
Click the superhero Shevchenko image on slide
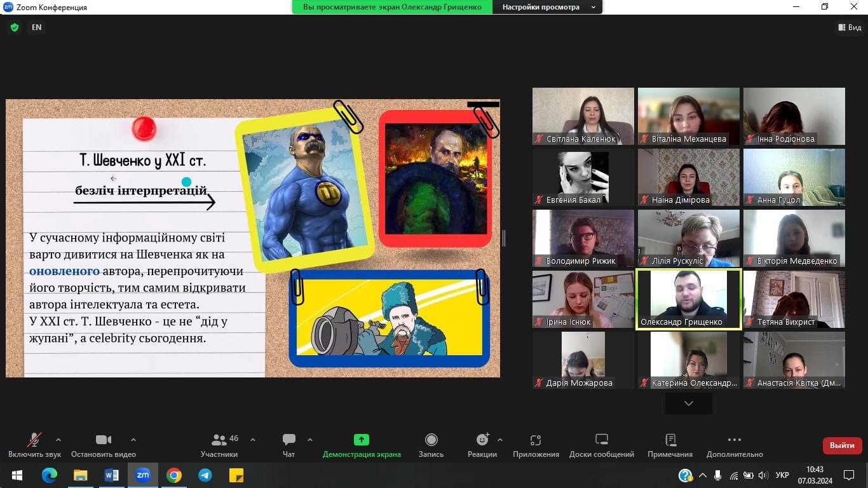305,189
